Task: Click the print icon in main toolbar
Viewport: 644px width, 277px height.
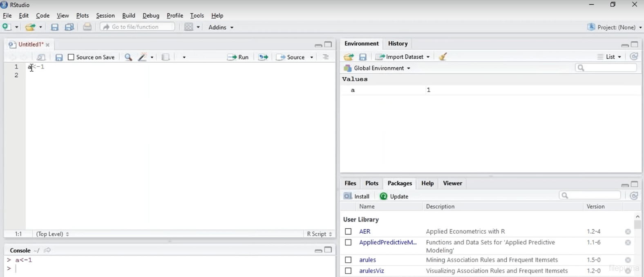Action: (87, 27)
